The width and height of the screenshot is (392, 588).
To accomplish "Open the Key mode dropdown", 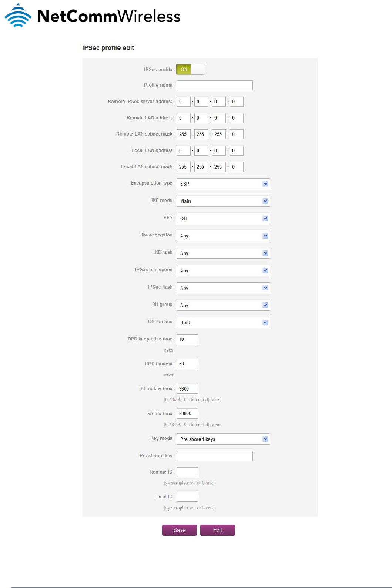I will (x=223, y=439).
